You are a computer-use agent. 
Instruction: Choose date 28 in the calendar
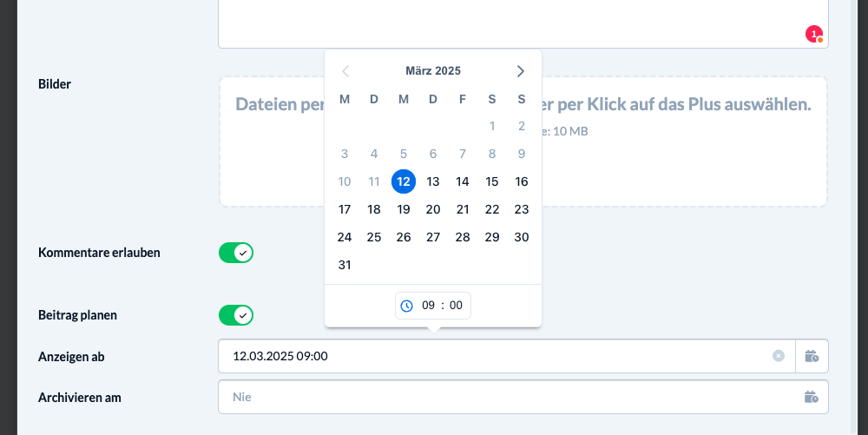point(463,237)
